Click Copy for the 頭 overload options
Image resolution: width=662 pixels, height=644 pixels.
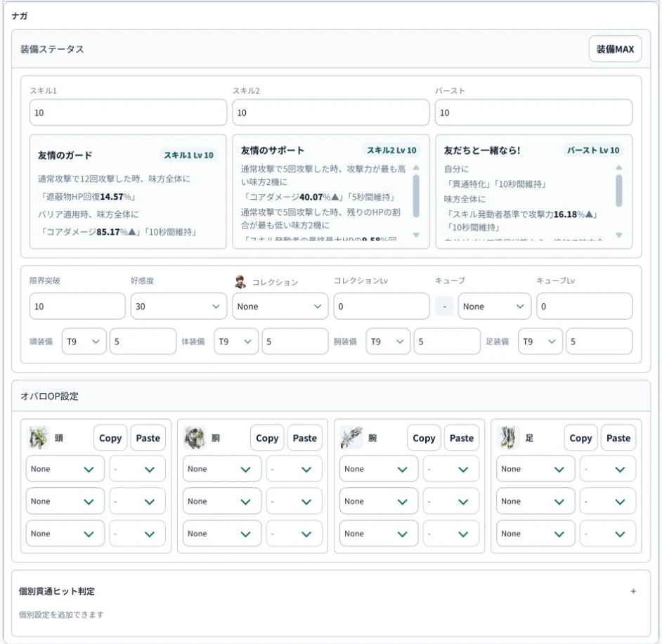tap(110, 438)
